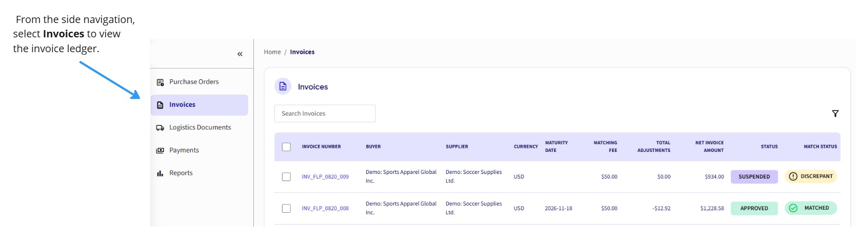868x244 pixels.
Task: Click the MATCHED match status badge
Action: (x=811, y=208)
